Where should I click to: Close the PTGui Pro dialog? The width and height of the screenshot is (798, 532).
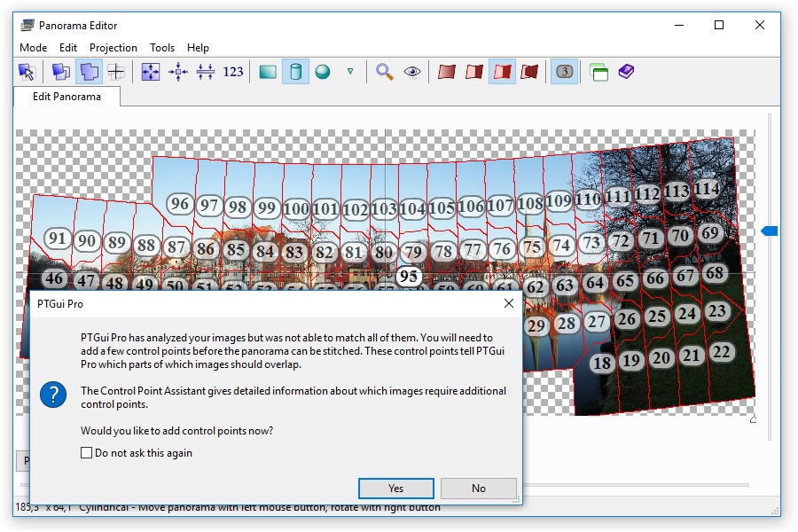coord(508,303)
